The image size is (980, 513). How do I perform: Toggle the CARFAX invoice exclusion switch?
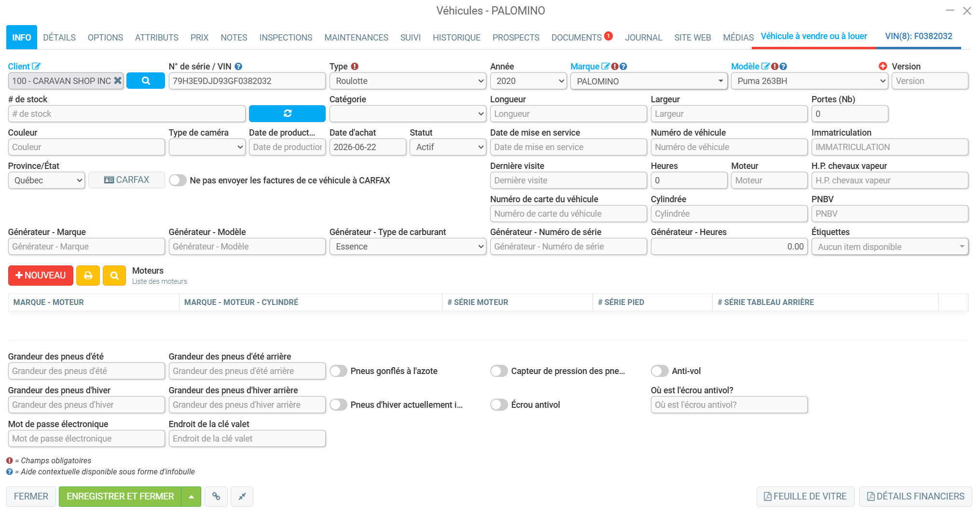point(178,180)
